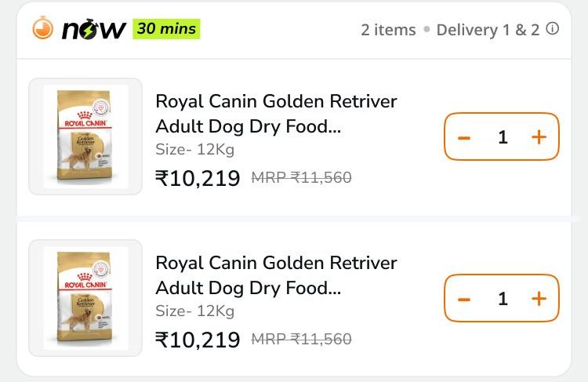
Task: Increase quantity of the first product
Action: 539,137
